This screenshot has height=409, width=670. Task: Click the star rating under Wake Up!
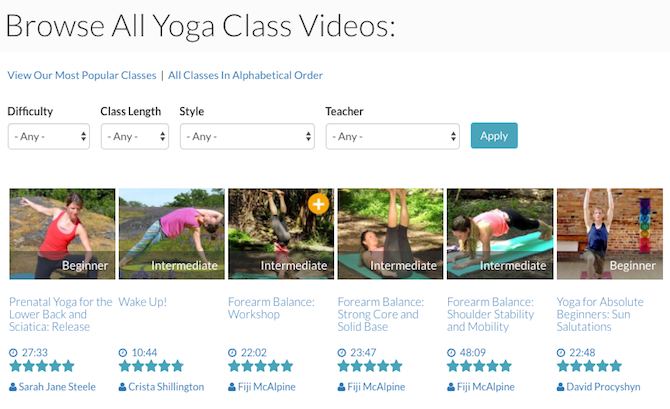coord(151,367)
